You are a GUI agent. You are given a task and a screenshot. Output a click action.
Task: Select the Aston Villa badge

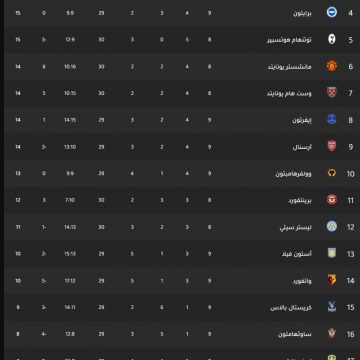point(332,253)
